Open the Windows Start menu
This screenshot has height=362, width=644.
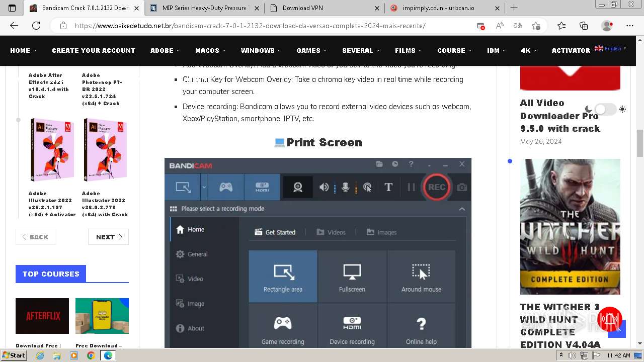[x=14, y=355]
